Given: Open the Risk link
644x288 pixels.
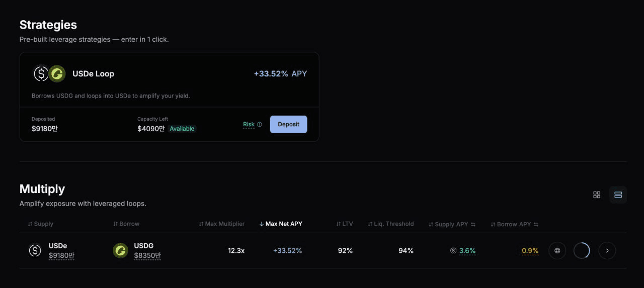Looking at the screenshot, I should point(249,124).
